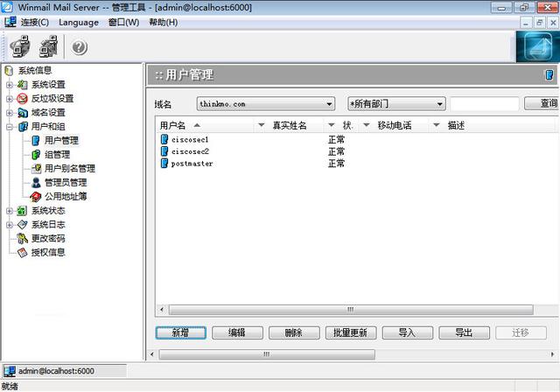The width and height of the screenshot is (560, 392).
Task: Click the 反垃圾设置 icon in tree
Action: 22,99
